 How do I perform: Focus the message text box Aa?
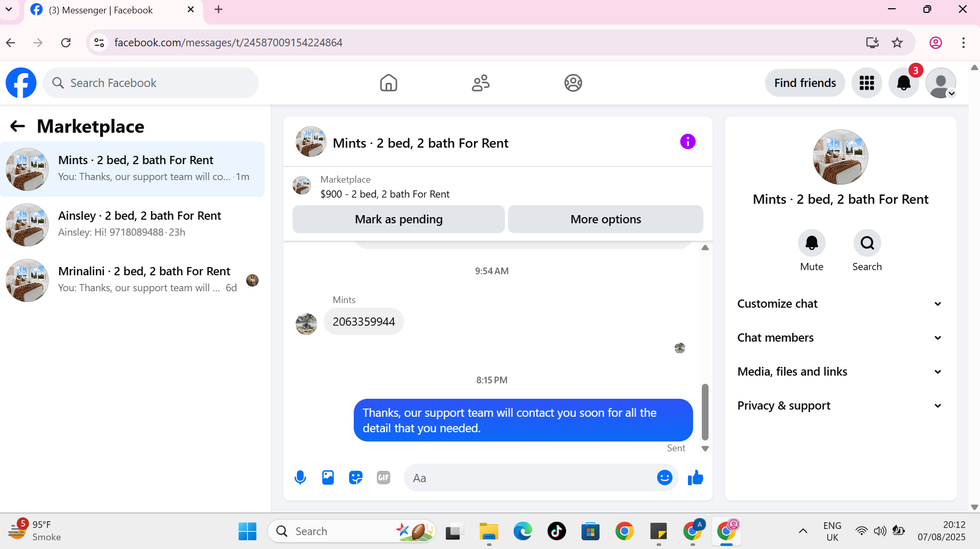(530, 478)
